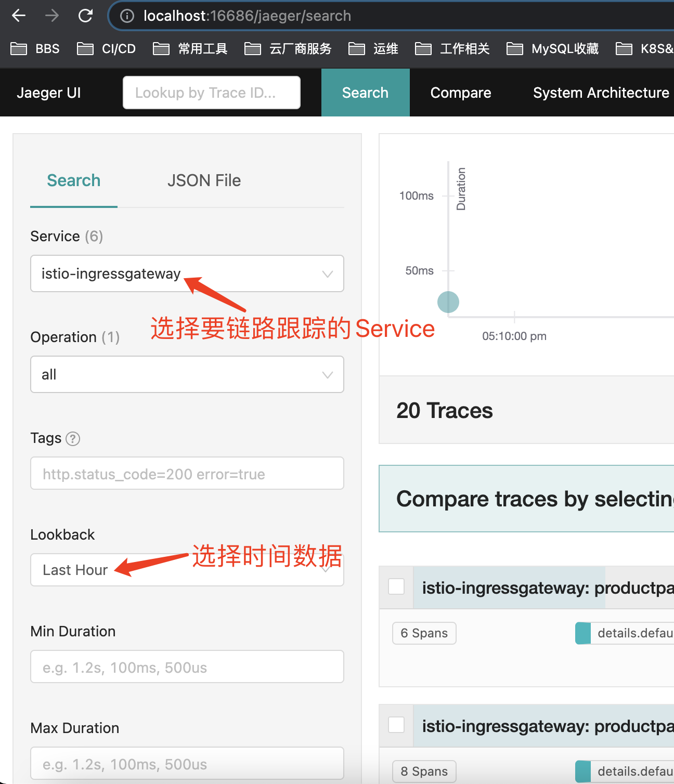674x784 pixels.
Task: Open System Architecture in navigation
Action: point(601,93)
